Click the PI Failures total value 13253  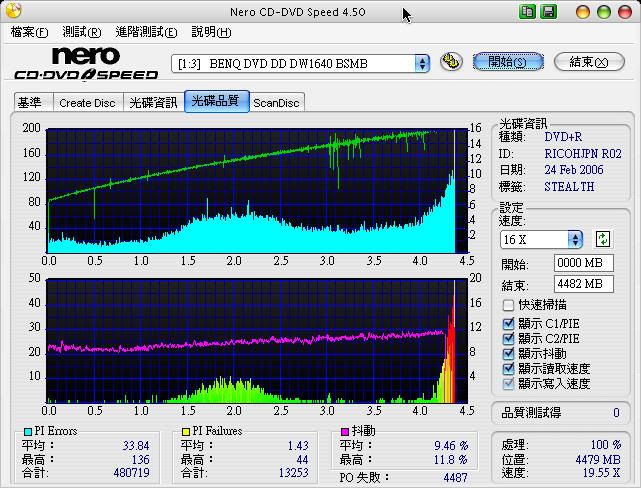(x=294, y=473)
